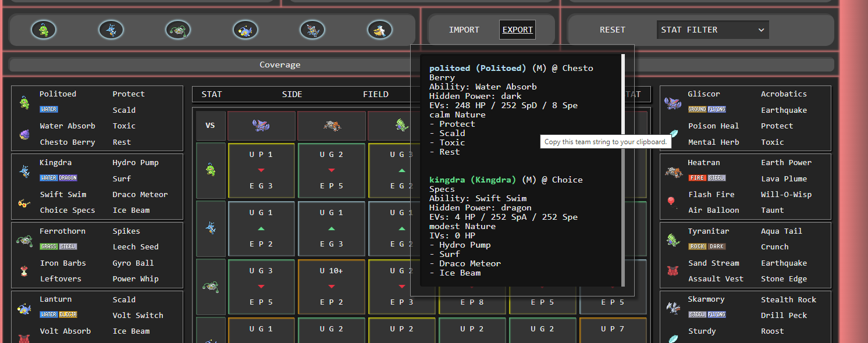This screenshot has width=868, height=343.
Task: Open Politoed vs Gliscor matchup cell
Action: (x=261, y=170)
